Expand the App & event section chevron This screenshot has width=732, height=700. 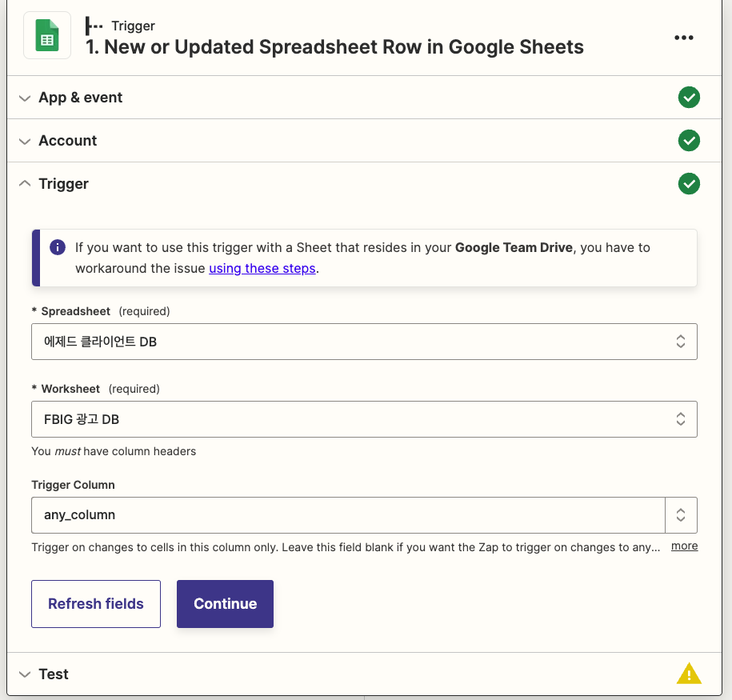pyautogui.click(x=25, y=98)
